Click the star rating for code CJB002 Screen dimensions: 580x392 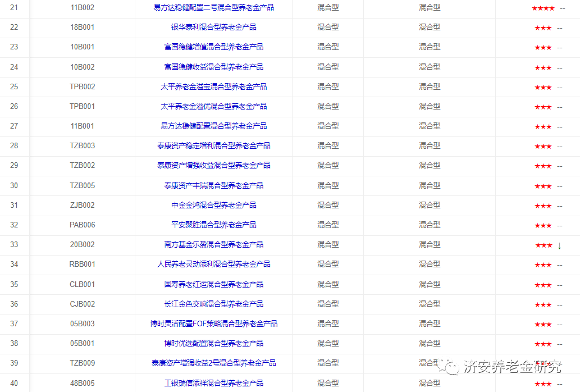click(x=543, y=305)
